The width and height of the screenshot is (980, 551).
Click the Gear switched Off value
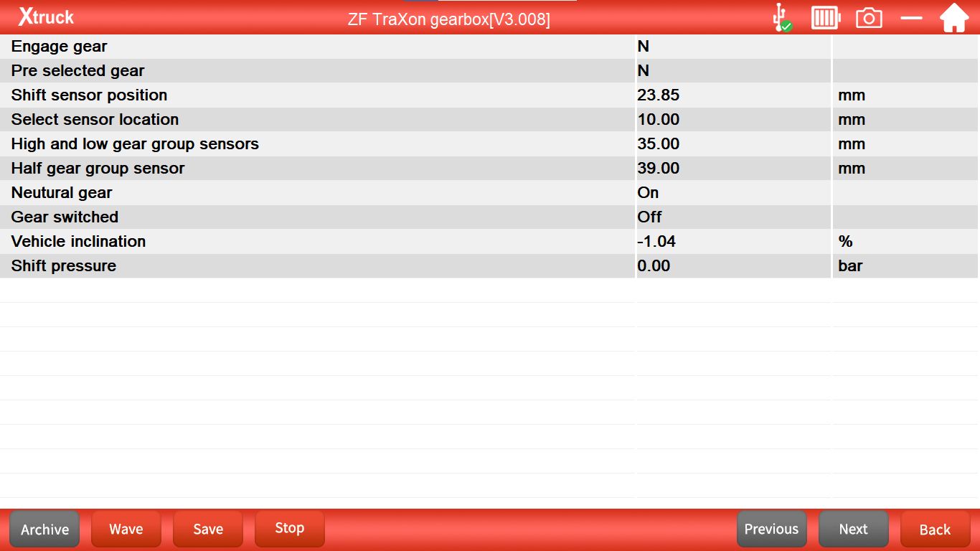click(x=649, y=217)
